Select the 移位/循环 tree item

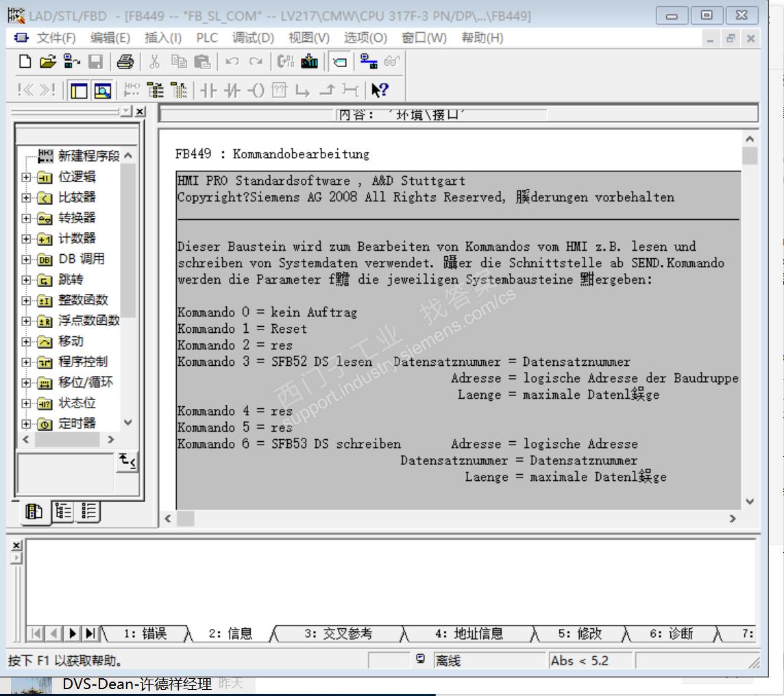point(86,382)
